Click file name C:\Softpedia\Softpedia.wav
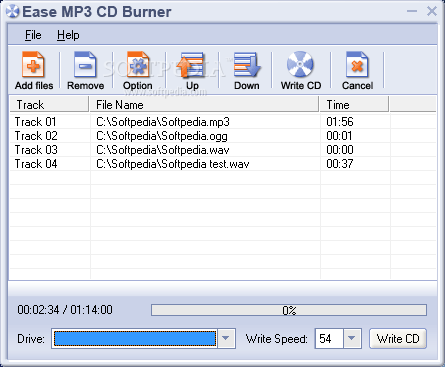The height and width of the screenshot is (367, 445). coord(163,150)
